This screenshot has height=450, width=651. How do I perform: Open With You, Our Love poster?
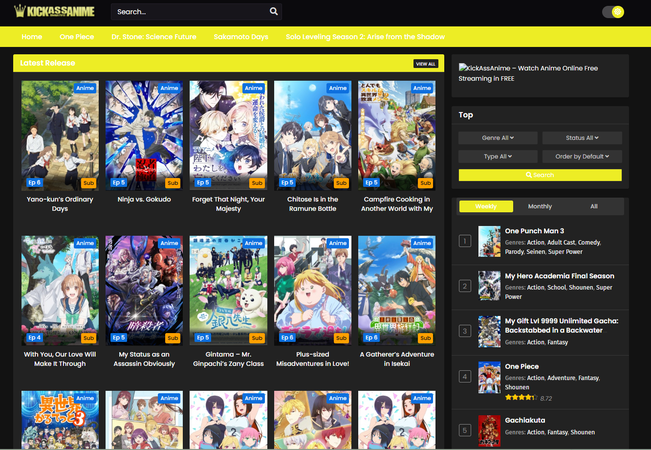(60, 291)
